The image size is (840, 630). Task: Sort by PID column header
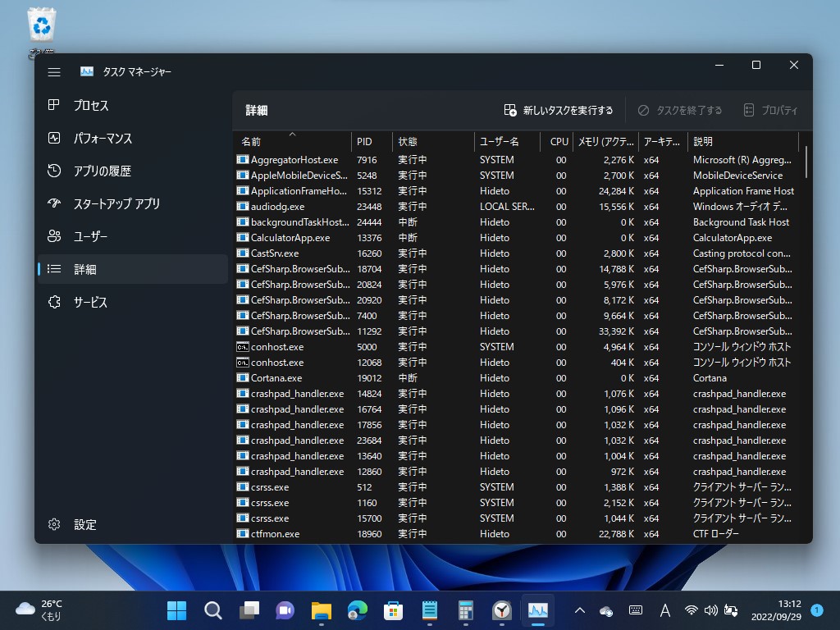point(372,141)
